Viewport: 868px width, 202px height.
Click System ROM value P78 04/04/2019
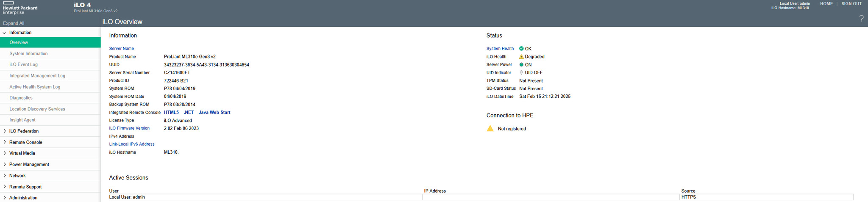point(180,89)
